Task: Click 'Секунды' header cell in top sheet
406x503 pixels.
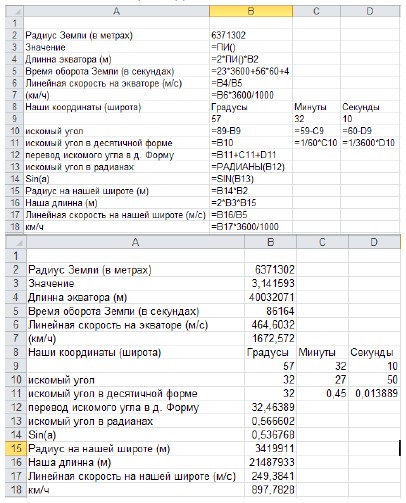Action: pos(370,107)
